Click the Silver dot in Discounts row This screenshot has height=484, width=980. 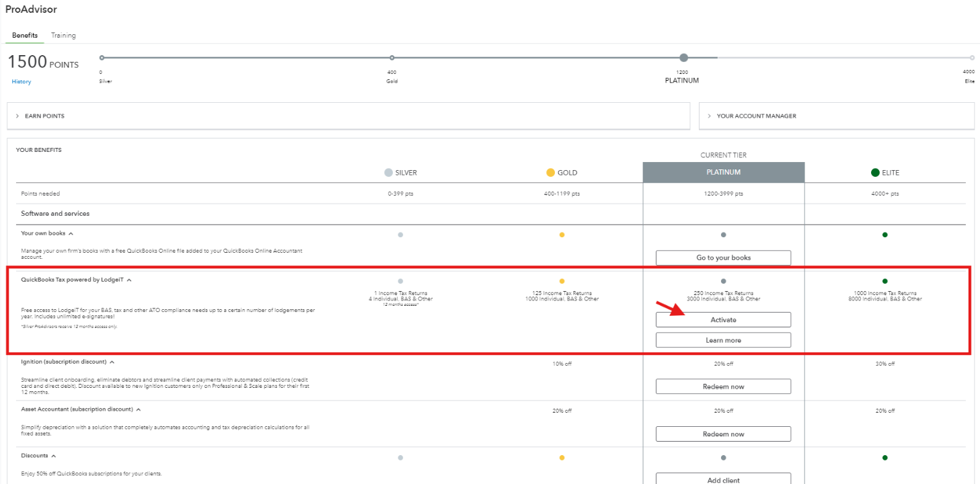point(400,458)
